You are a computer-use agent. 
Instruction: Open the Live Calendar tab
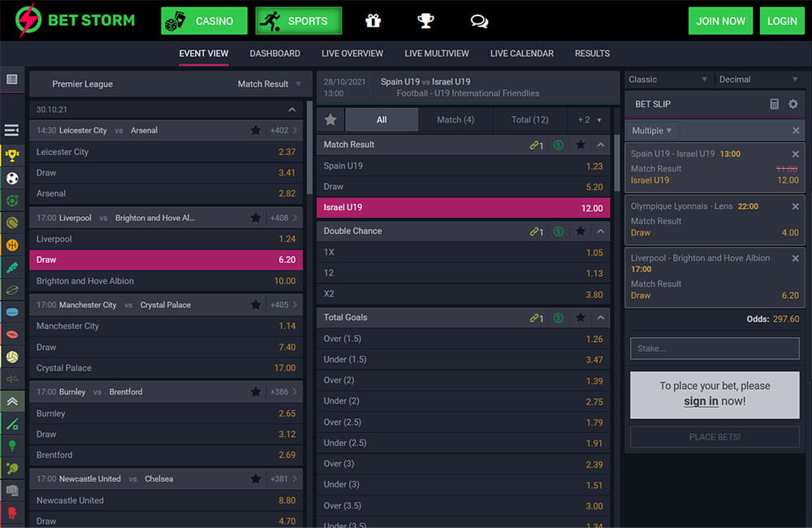[x=522, y=54]
